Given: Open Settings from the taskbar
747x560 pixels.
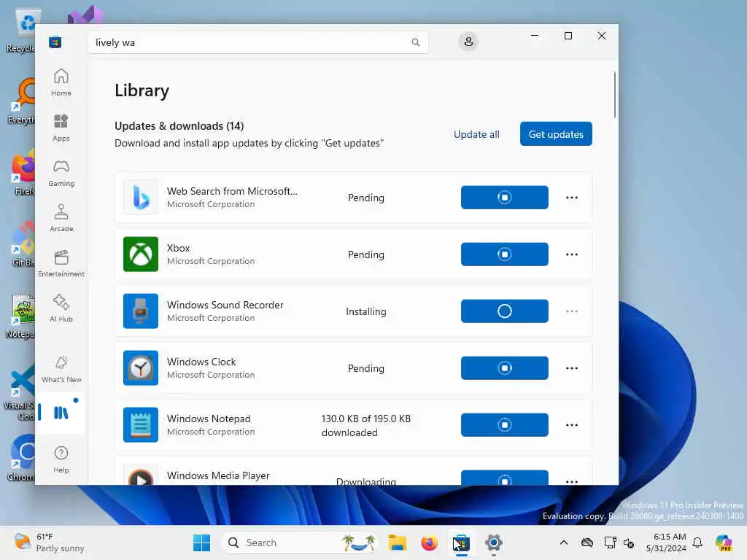Looking at the screenshot, I should [x=494, y=542].
